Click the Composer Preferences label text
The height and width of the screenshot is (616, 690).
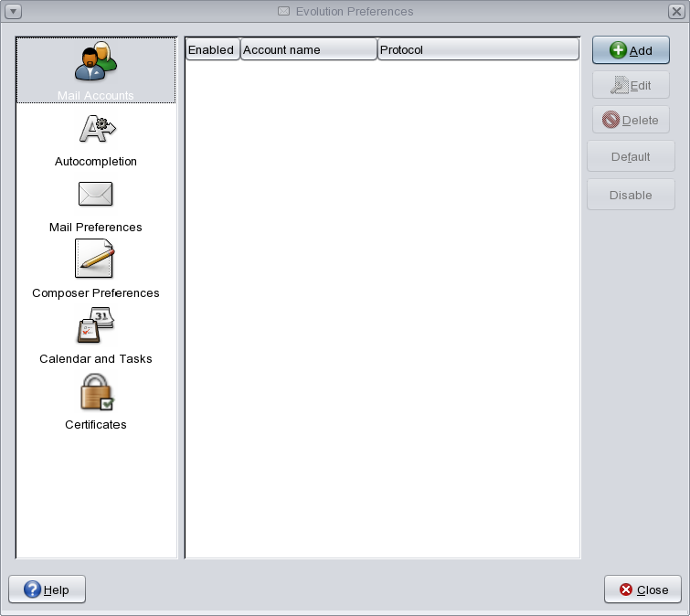pos(95,293)
